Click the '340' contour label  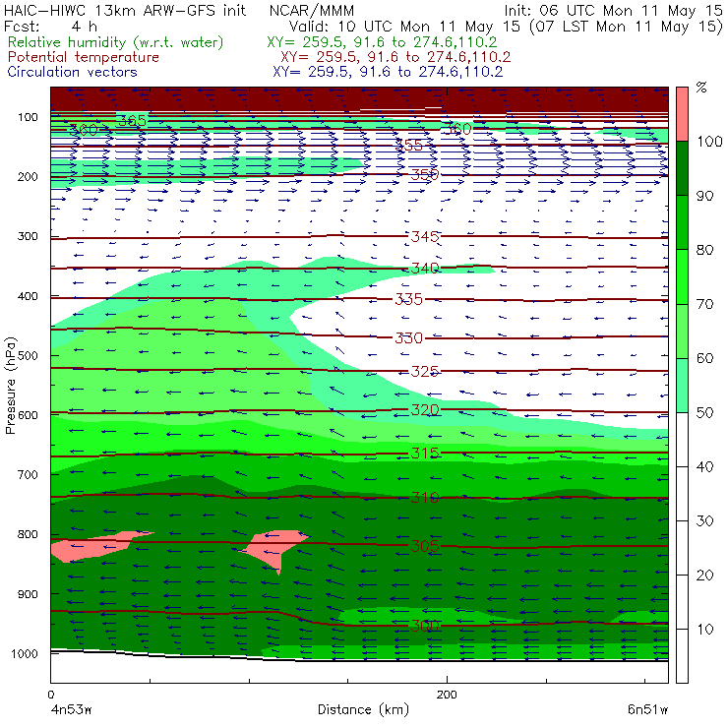tap(425, 268)
